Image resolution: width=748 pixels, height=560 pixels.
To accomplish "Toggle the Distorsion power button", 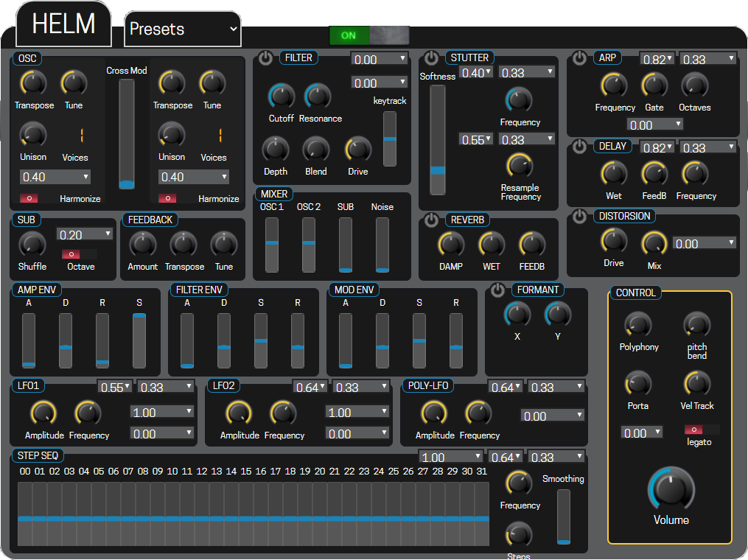I will click(x=579, y=217).
